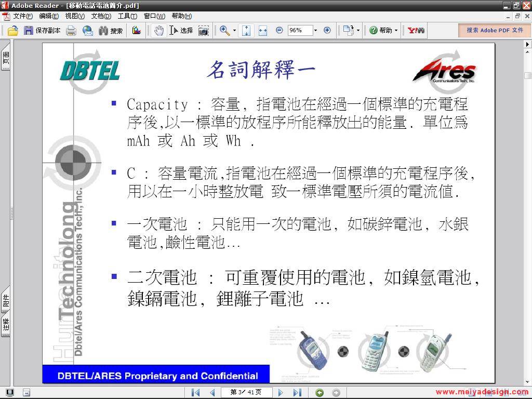Click the 96% zoom level field
The image size is (532, 399).
tap(300, 31)
